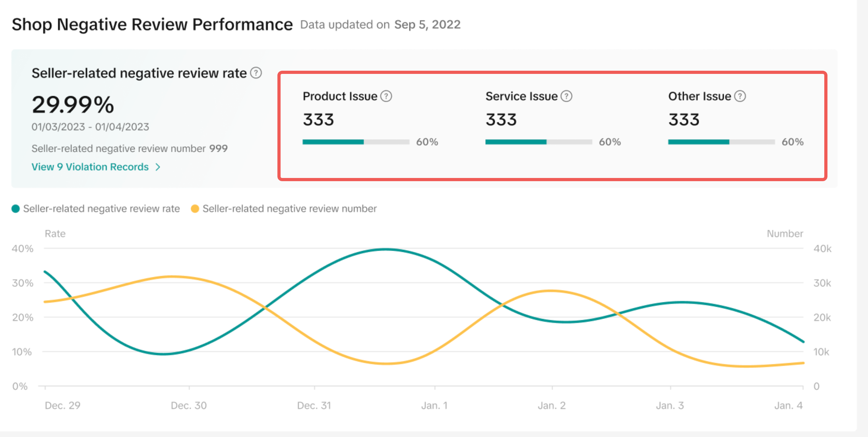This screenshot has height=437, width=868.
Task: Click help icon beside Seller-related negative review rate
Action: [256, 73]
